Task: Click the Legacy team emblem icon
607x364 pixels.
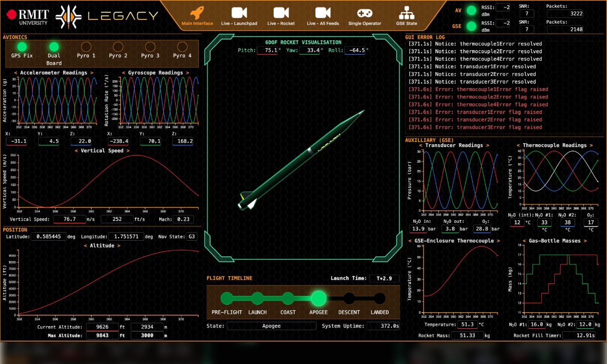Action: click(x=69, y=16)
